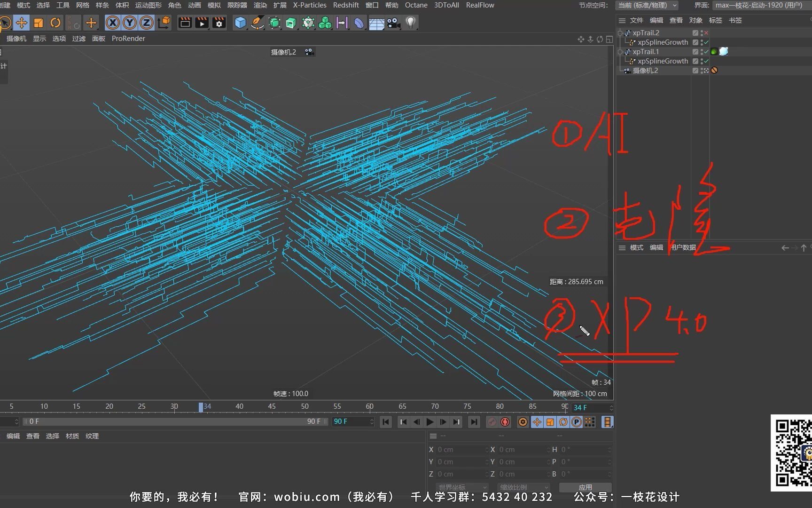This screenshot has width=812, height=508.
Task: Collapse the xpTrail.1 hierarchy
Action: [x=620, y=52]
